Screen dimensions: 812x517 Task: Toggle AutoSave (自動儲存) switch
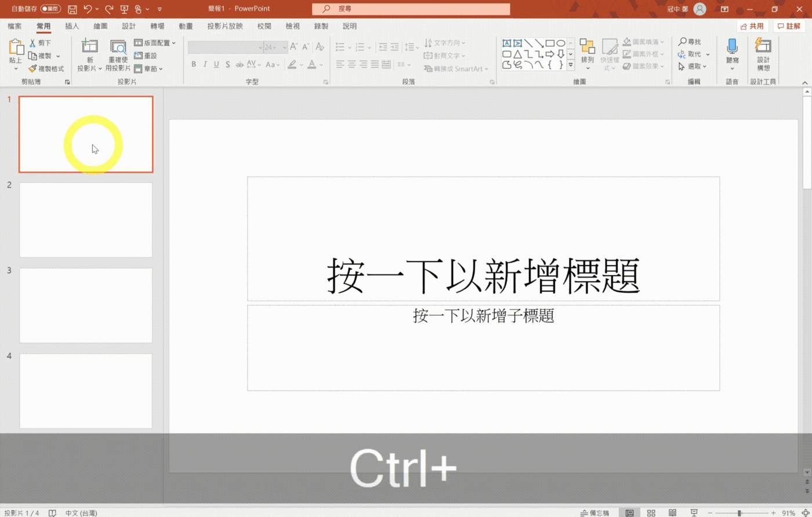50,9
